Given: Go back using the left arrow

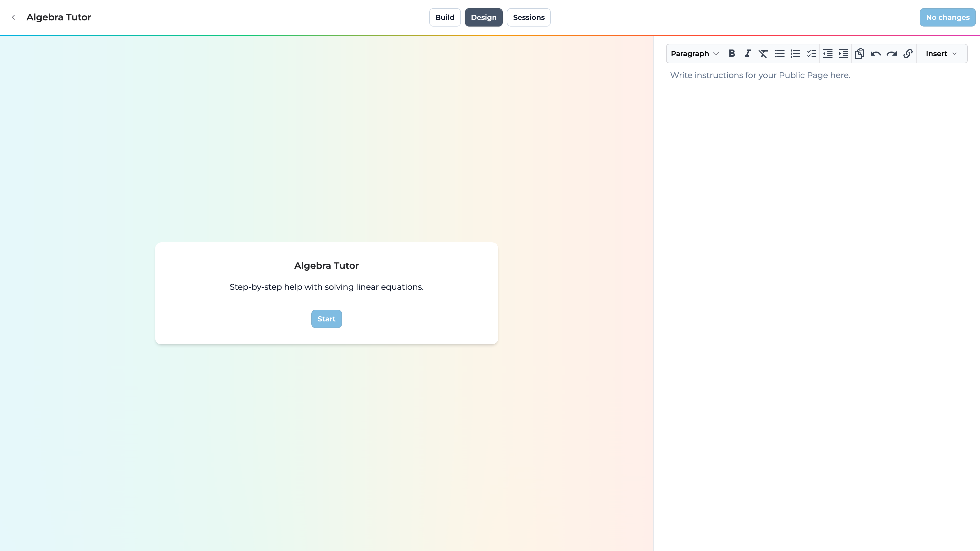Looking at the screenshot, I should click(x=13, y=18).
